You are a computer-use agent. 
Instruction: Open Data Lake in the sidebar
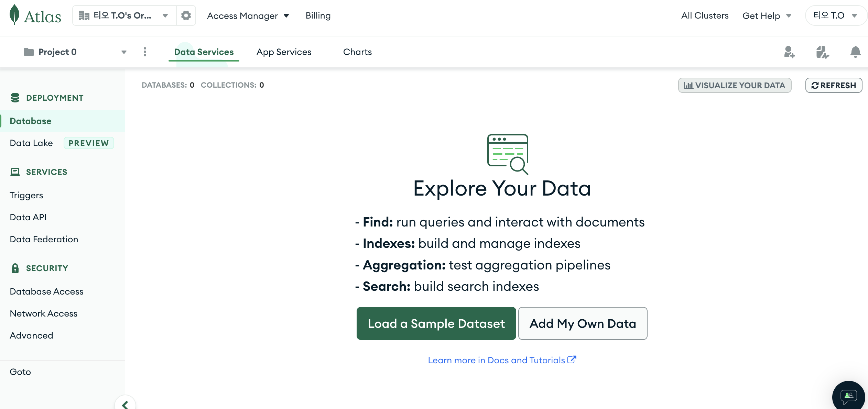pos(31,143)
